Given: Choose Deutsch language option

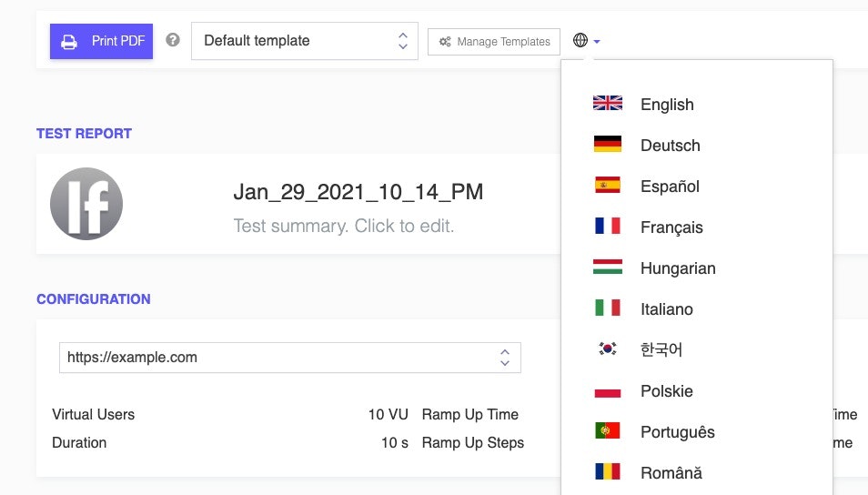Looking at the screenshot, I should [x=646, y=145].
